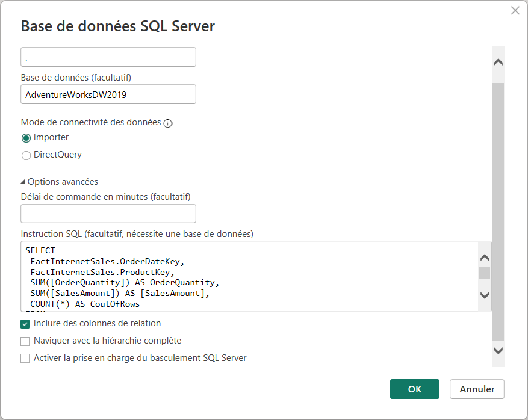Click the dialog's main scroll up arrow
528x420 pixels.
(x=498, y=62)
